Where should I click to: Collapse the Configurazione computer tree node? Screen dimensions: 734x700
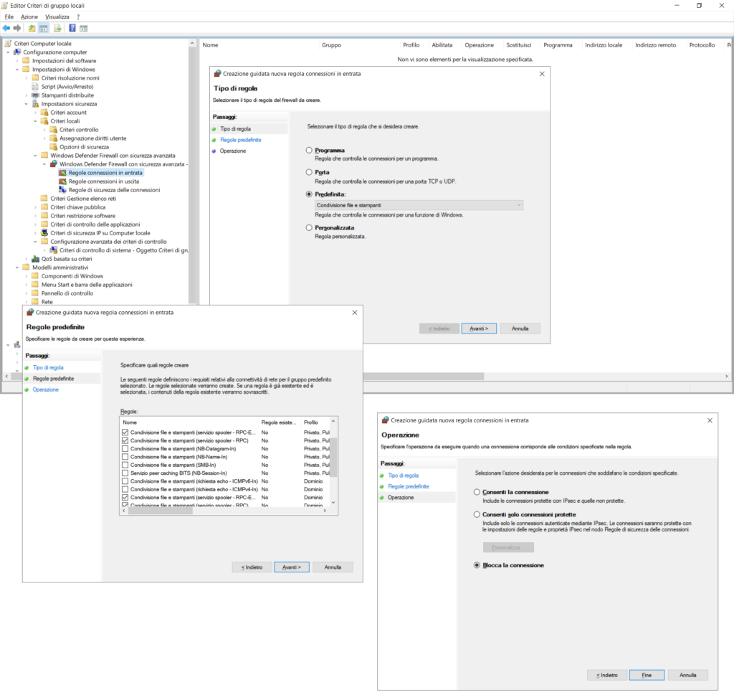point(8,52)
